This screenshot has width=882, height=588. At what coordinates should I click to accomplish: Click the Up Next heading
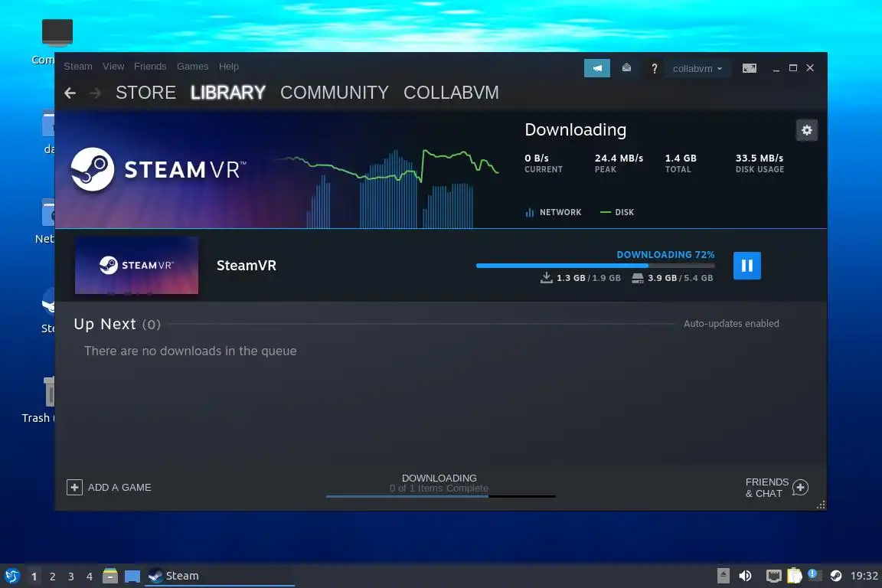pos(105,324)
